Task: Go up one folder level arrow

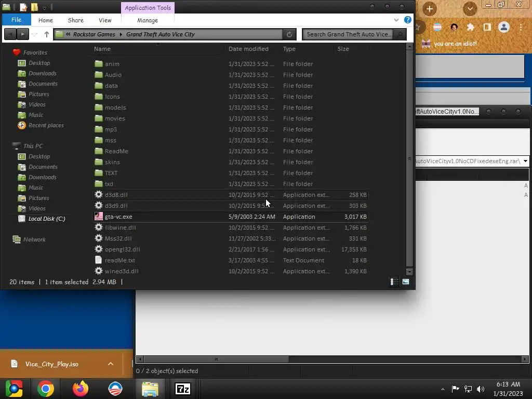Action: click(x=46, y=34)
